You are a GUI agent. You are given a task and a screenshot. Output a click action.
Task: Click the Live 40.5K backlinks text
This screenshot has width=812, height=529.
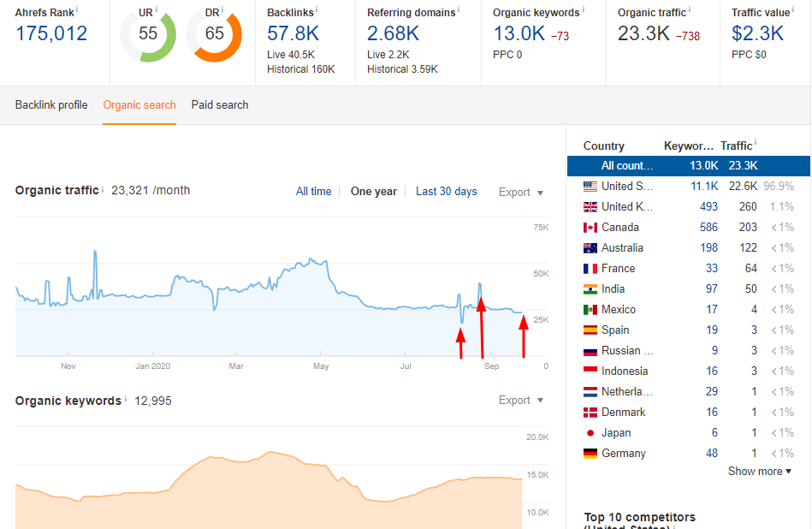291,55
